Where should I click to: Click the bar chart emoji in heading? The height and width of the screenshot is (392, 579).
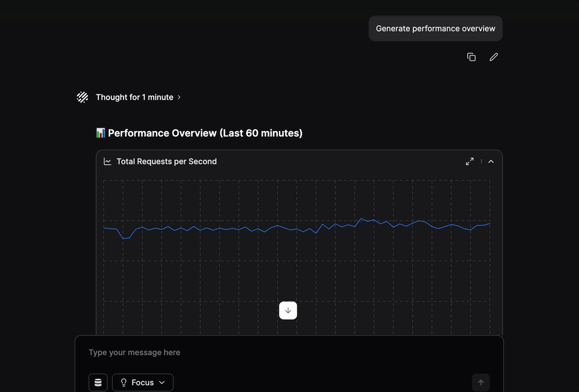[101, 133]
